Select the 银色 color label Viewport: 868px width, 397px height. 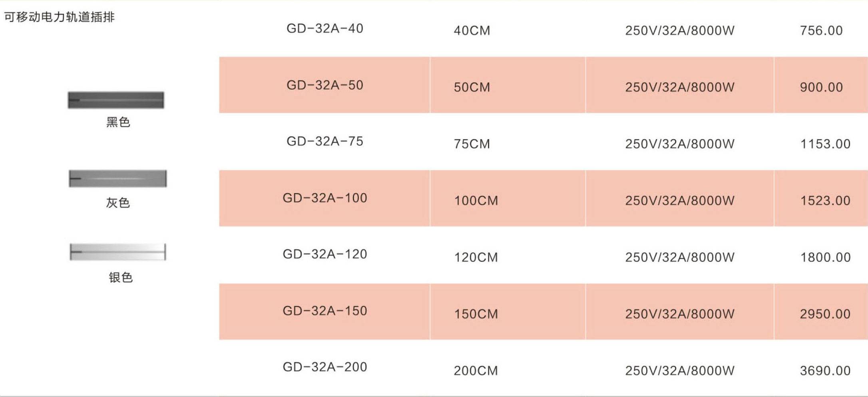121,277
